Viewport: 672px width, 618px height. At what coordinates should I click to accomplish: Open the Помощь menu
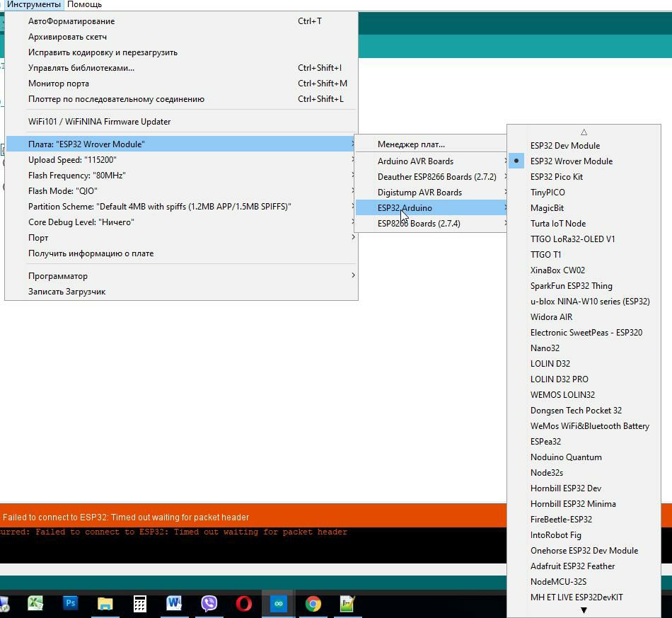[x=84, y=5]
